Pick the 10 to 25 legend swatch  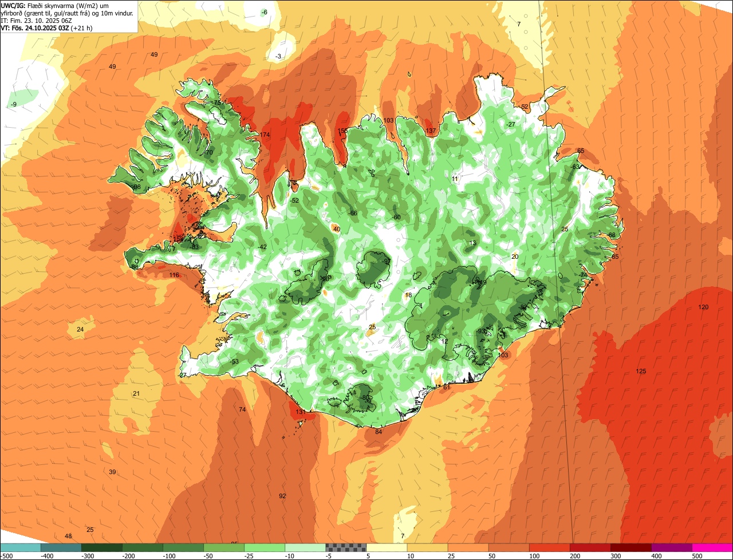click(x=427, y=547)
